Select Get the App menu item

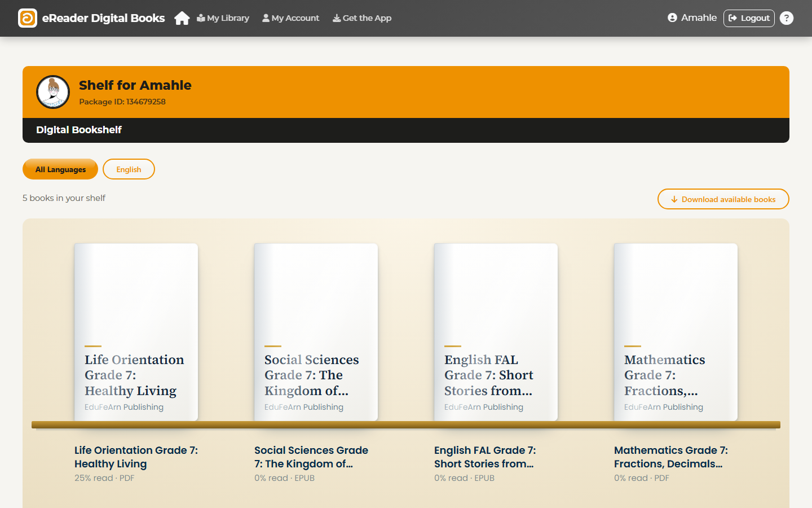click(362, 18)
